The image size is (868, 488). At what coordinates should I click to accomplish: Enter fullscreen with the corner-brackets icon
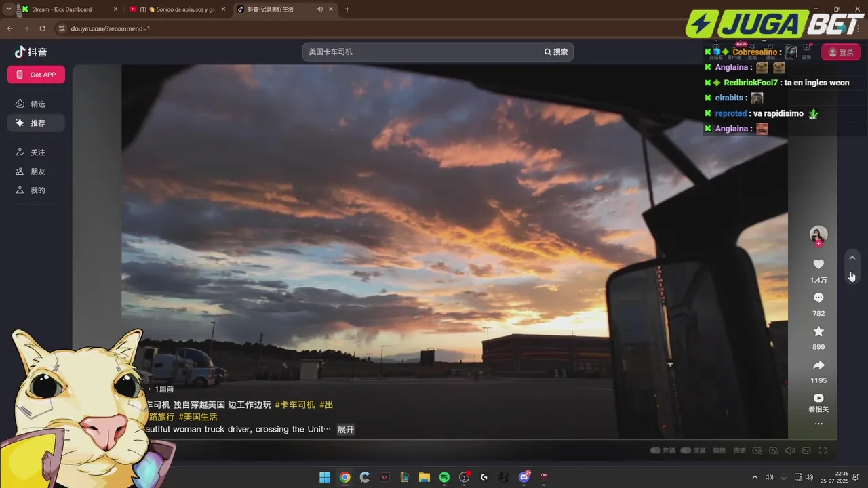[823, 451]
